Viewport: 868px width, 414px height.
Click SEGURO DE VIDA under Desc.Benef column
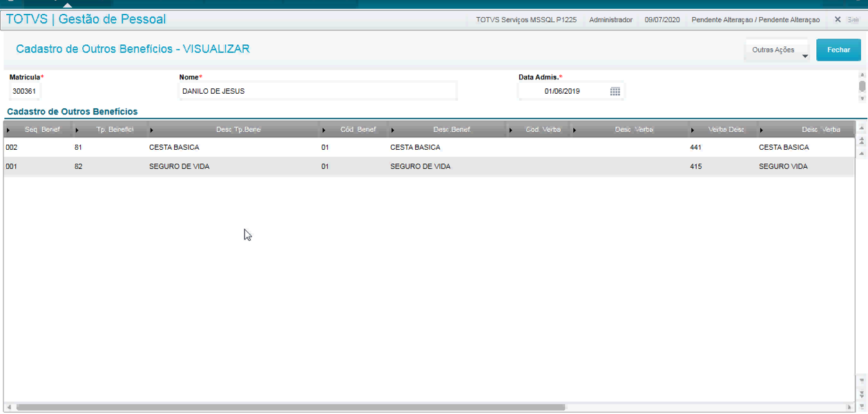(x=421, y=167)
